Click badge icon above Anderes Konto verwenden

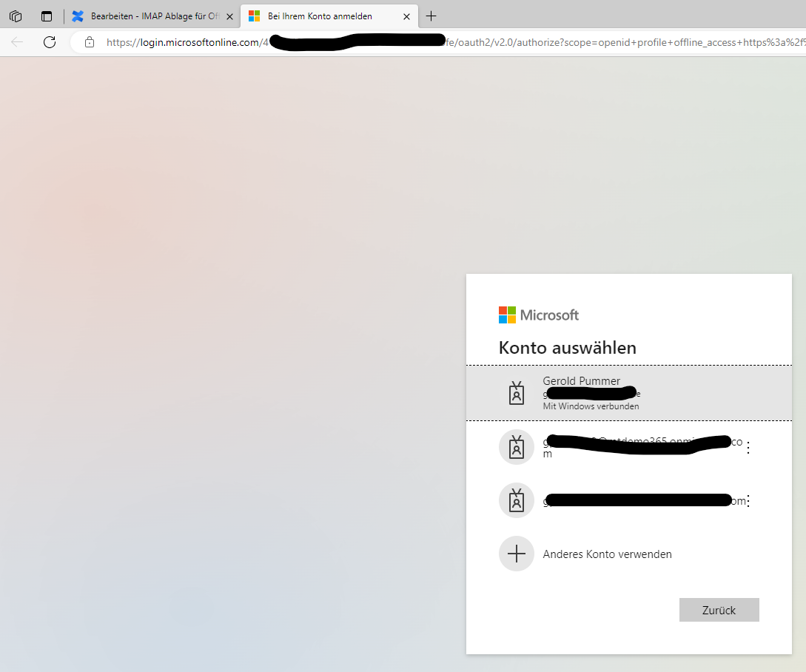(x=517, y=500)
